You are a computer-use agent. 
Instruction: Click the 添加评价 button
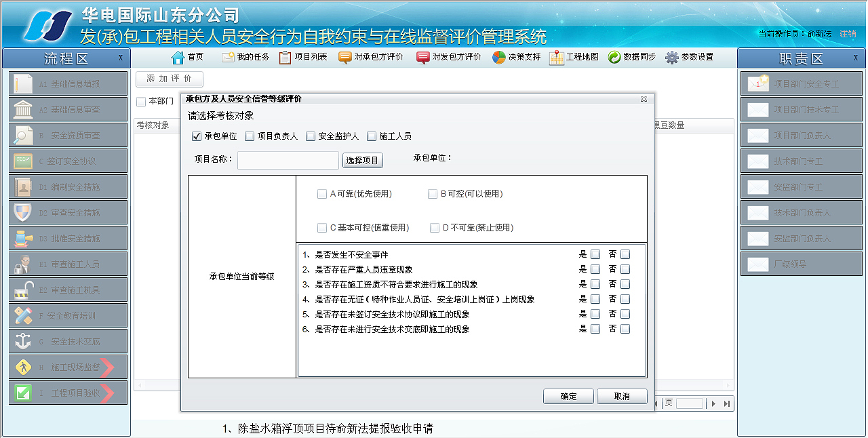point(170,79)
